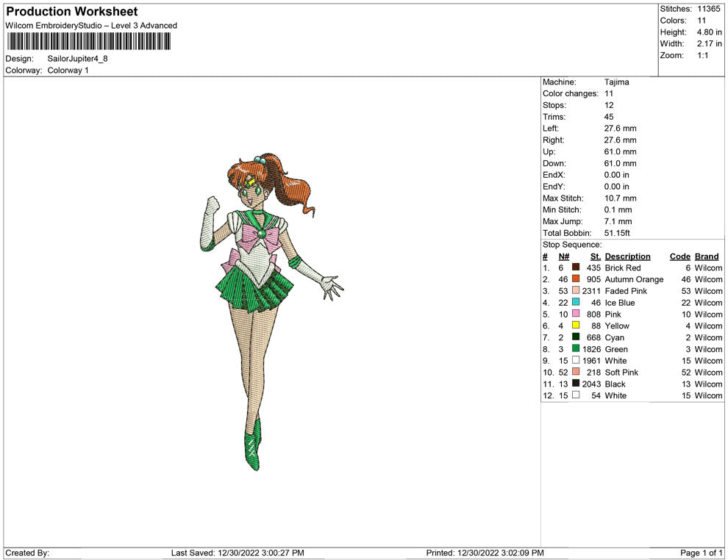Select the Ice Blue color chip
Viewport: 728px width, 560px height.
pos(575,303)
